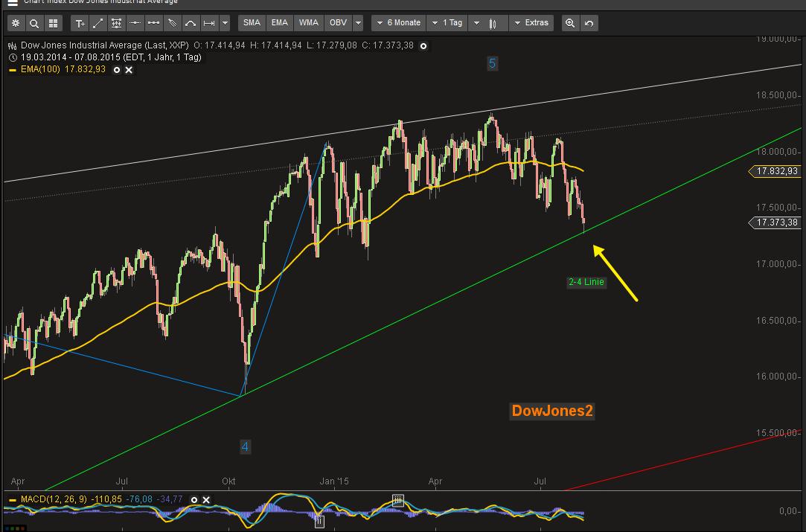Select the arc drawing tool
Viewport: 806px width, 532px height.
point(191,23)
